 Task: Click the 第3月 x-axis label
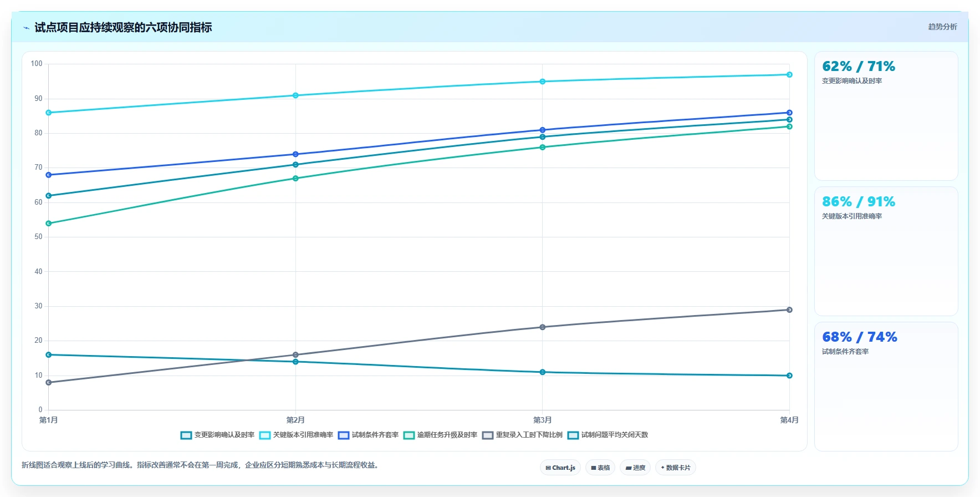[x=543, y=420]
